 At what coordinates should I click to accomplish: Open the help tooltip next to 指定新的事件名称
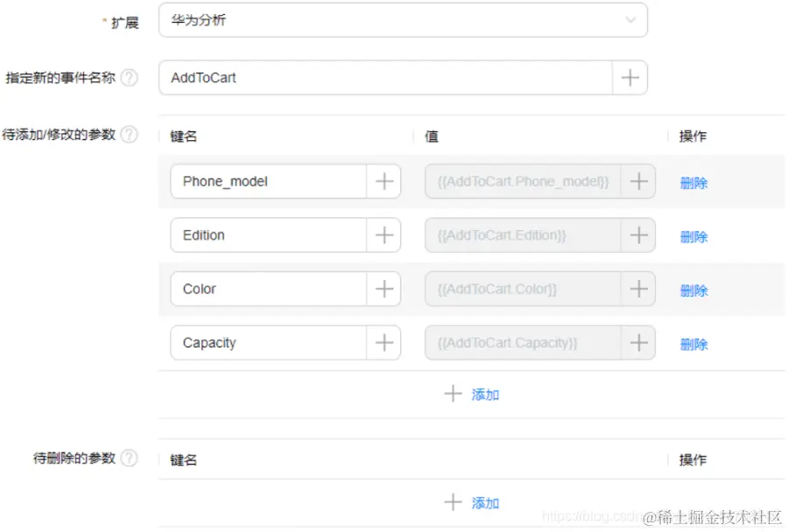[x=130, y=77]
